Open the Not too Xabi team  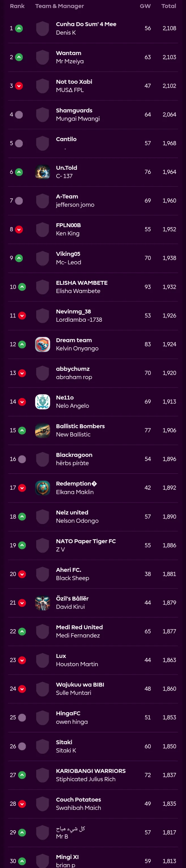tap(74, 82)
